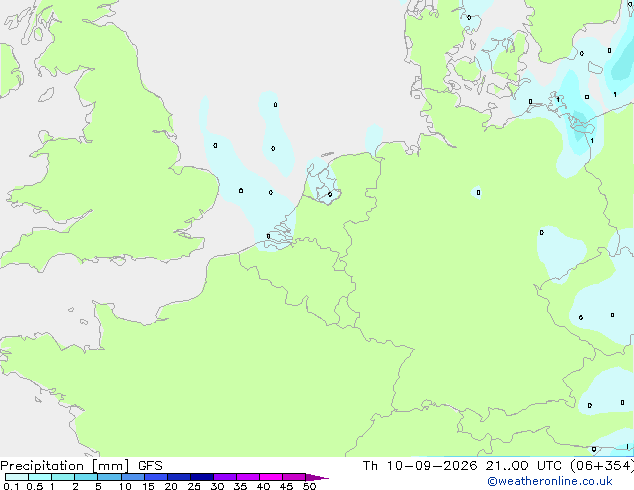Click the (06+354) forecast run label
Screen dimensions: 634x490
point(602,466)
